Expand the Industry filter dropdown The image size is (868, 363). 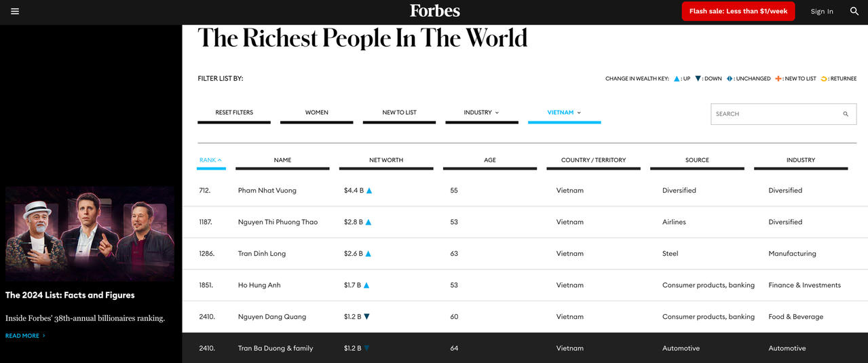(481, 113)
